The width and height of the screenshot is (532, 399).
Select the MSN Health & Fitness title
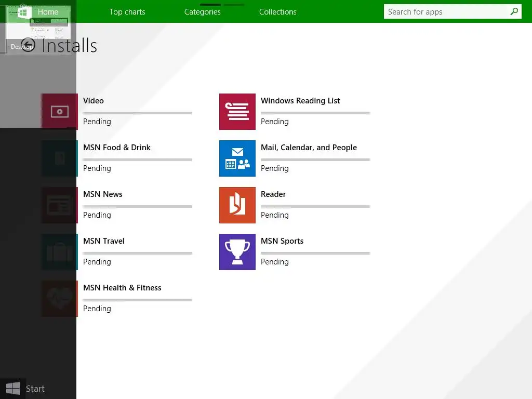click(122, 288)
